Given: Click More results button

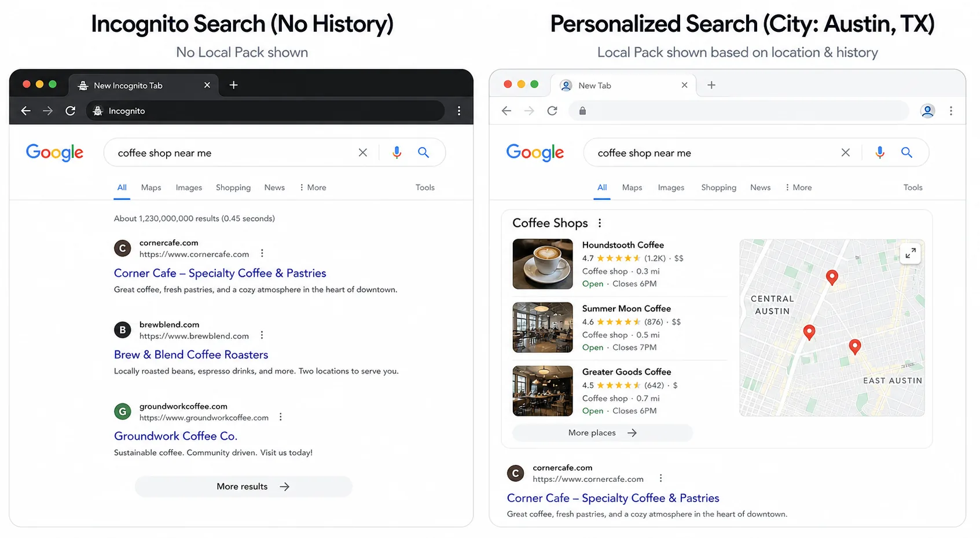Looking at the screenshot, I should [x=244, y=486].
